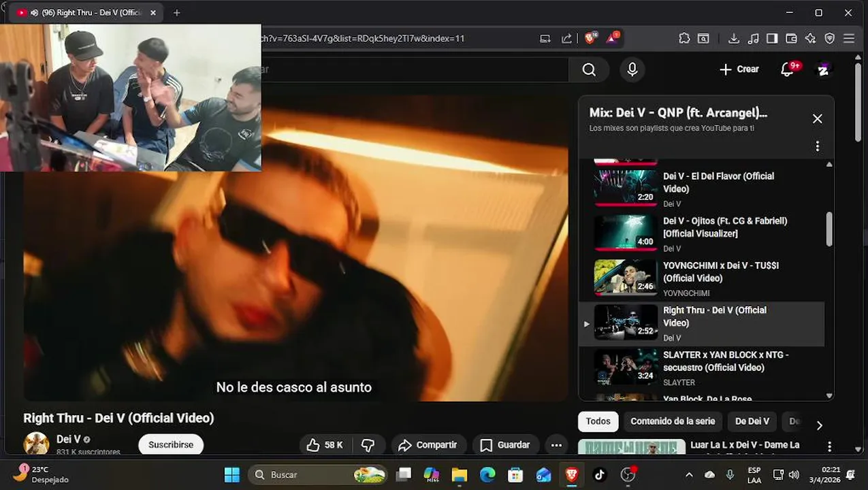Click Suscribirse button
This screenshot has width=868, height=490.
click(x=171, y=444)
